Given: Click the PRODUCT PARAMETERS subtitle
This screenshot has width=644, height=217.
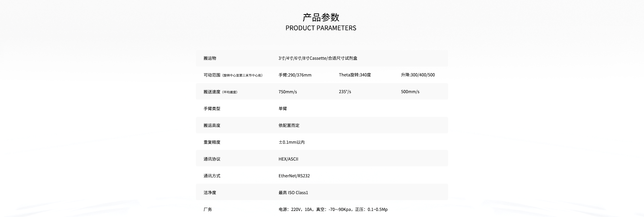Looking at the screenshot, I should coord(321,28).
